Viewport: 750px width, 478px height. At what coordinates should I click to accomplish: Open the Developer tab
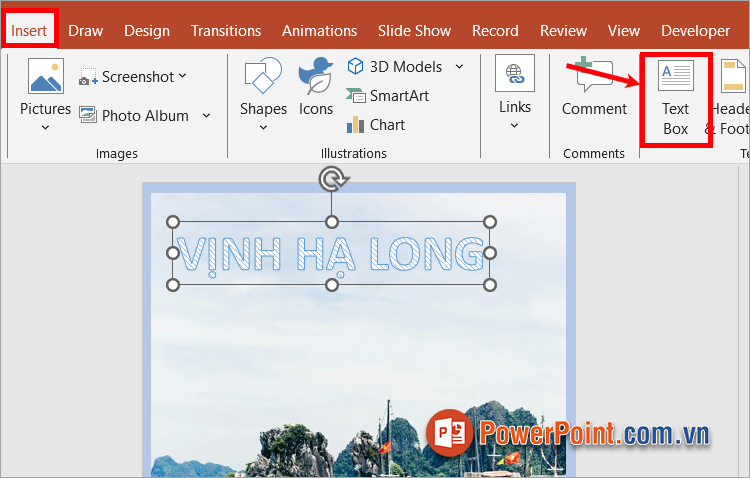pyautogui.click(x=695, y=31)
